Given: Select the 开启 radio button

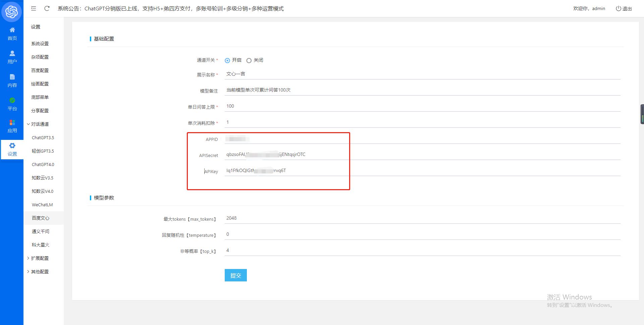Looking at the screenshot, I should [227, 60].
